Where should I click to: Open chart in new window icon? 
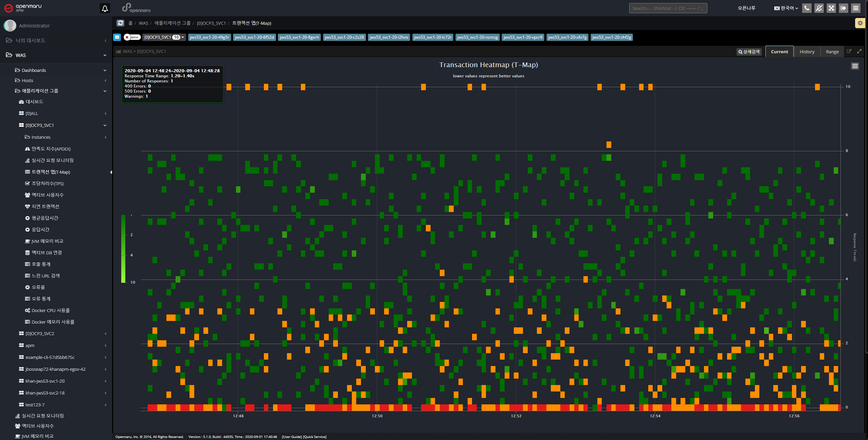[849, 52]
